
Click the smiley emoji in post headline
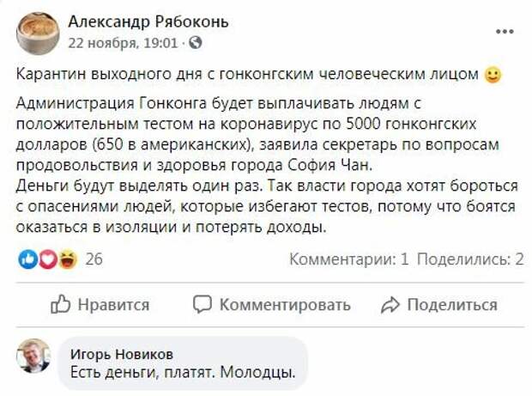(493, 76)
